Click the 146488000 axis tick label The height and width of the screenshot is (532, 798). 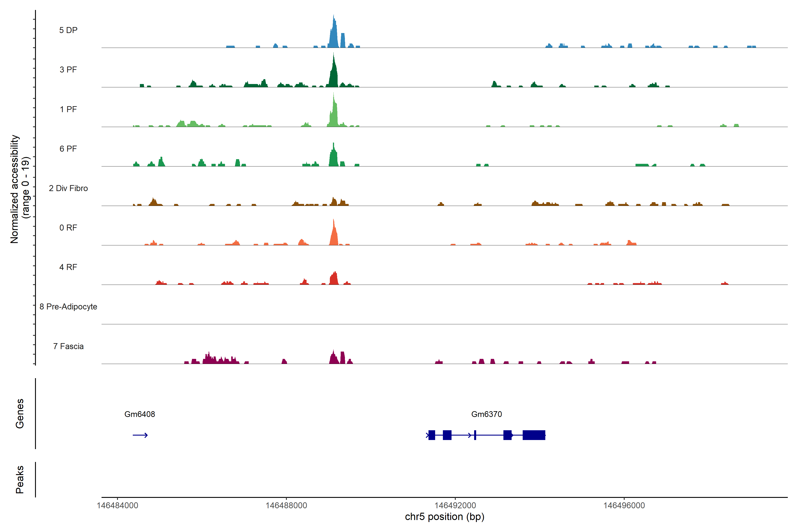point(286,505)
